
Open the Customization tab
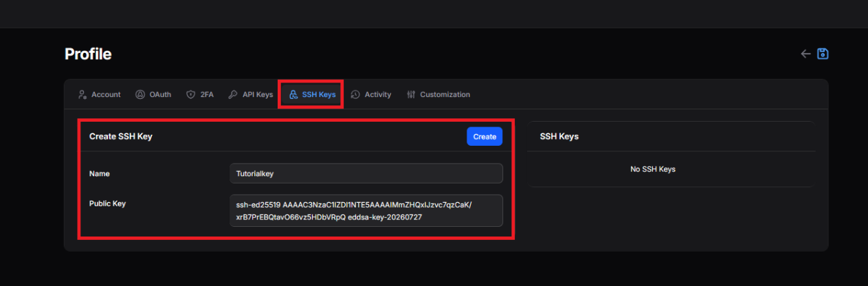point(438,94)
